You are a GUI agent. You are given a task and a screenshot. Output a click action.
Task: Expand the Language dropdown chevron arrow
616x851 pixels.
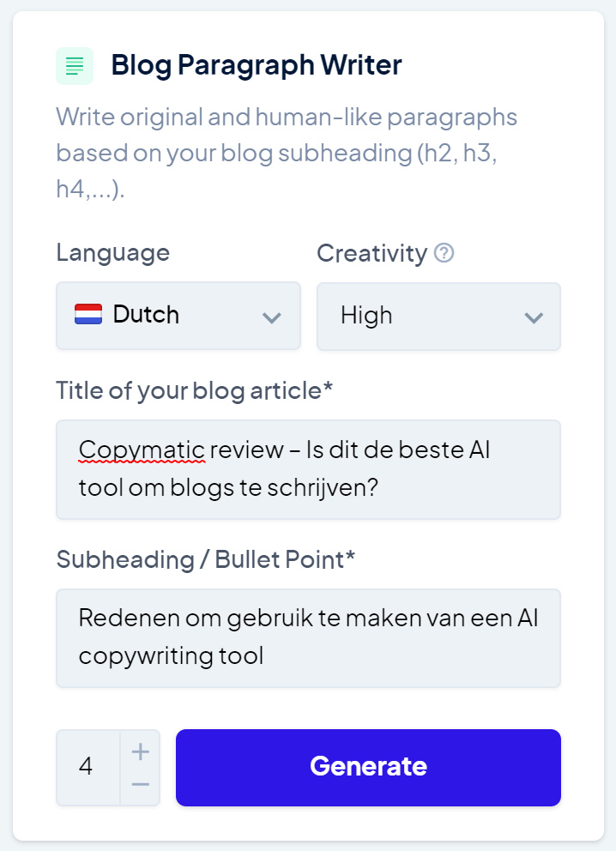[x=271, y=317]
